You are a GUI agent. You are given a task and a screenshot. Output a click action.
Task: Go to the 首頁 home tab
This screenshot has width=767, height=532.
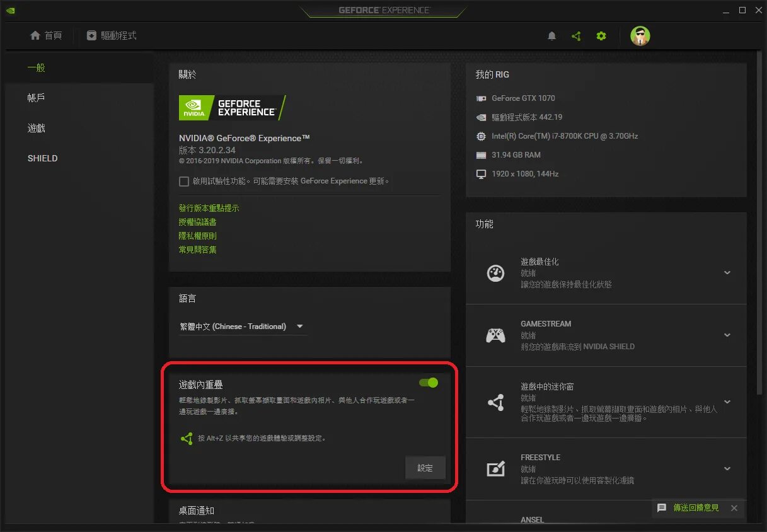tap(46, 36)
